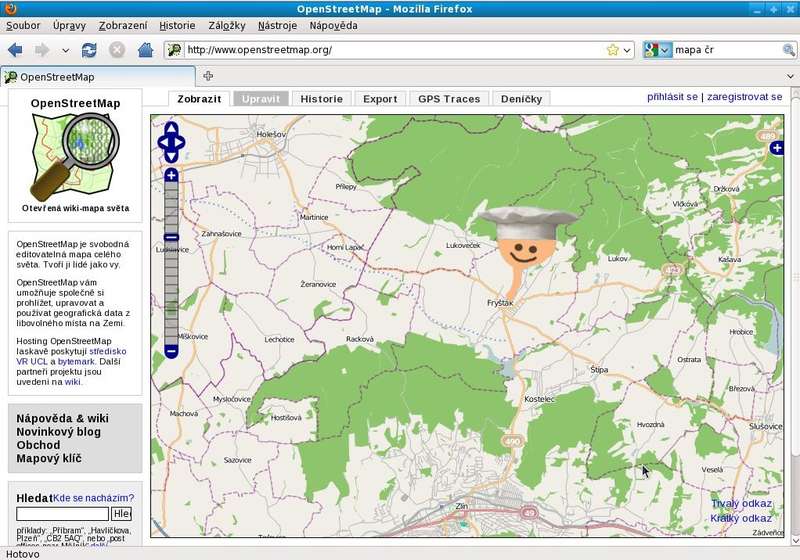
Task: Click the Trvalý odkaz link
Action: pos(741,504)
